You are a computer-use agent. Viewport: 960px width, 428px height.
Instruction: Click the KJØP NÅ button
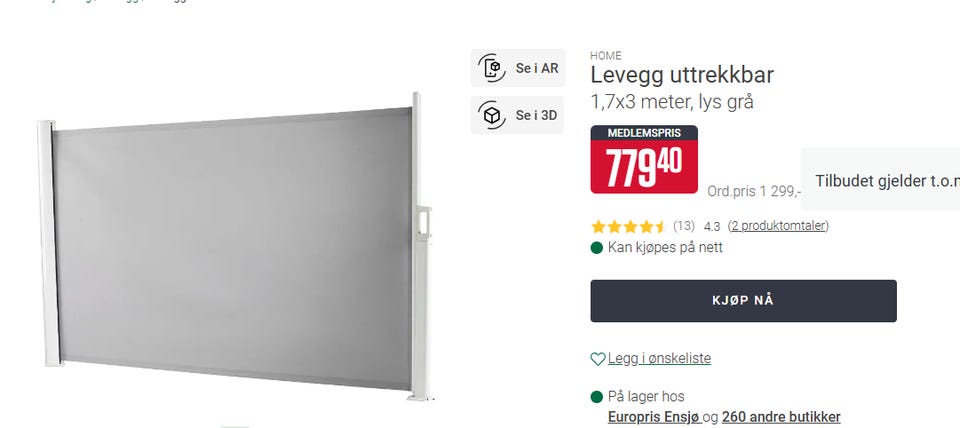click(x=743, y=301)
